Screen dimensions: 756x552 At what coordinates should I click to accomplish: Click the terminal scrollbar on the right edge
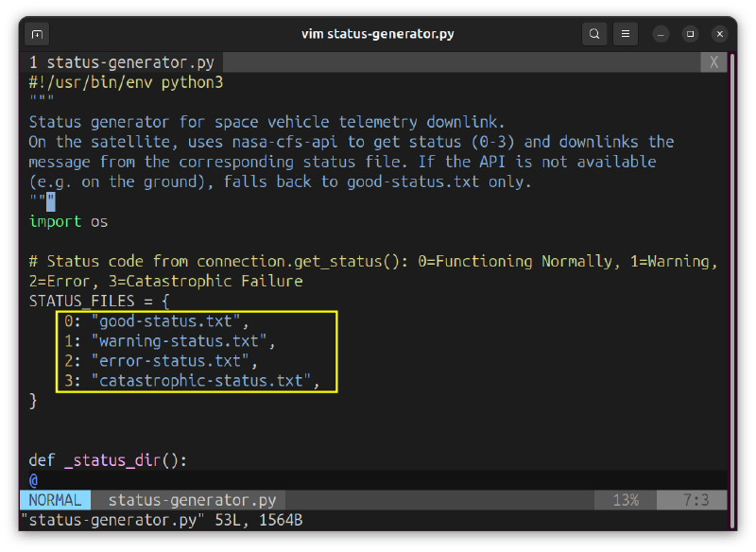[732, 292]
